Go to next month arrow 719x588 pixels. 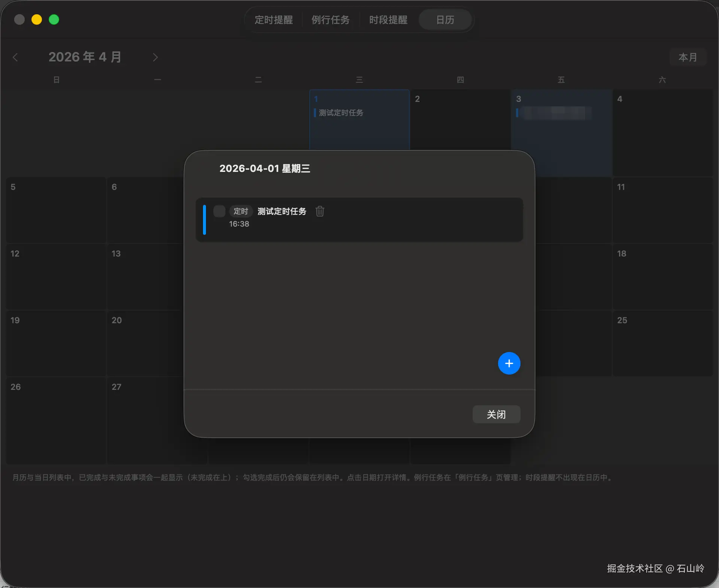pos(155,57)
